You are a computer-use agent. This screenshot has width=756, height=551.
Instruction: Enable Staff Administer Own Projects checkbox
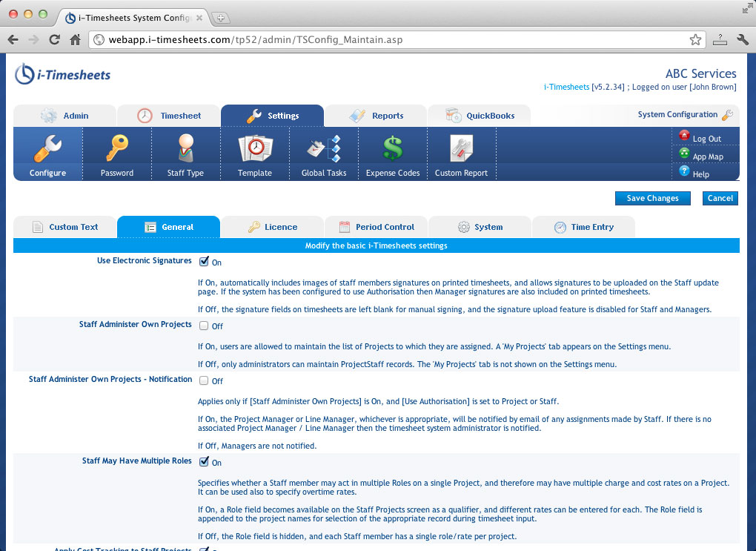204,326
